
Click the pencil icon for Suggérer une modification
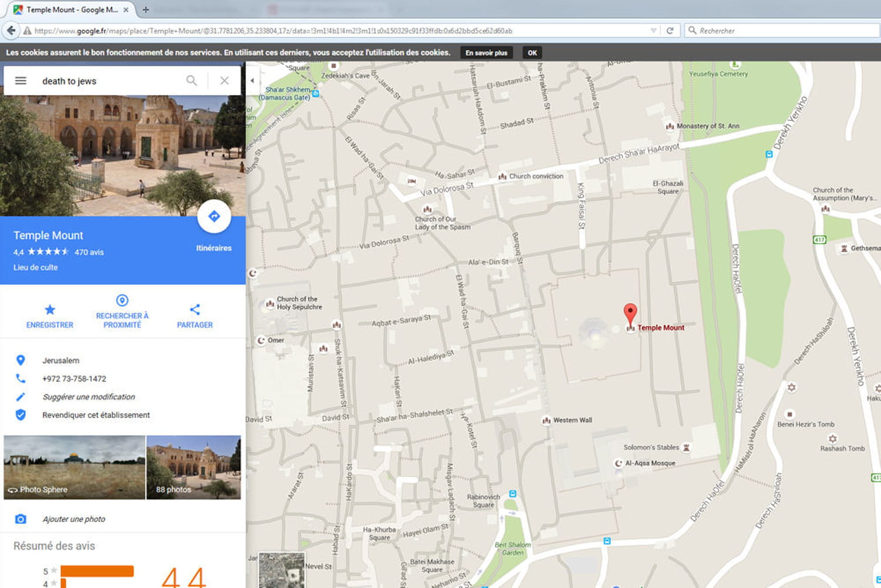(x=21, y=397)
